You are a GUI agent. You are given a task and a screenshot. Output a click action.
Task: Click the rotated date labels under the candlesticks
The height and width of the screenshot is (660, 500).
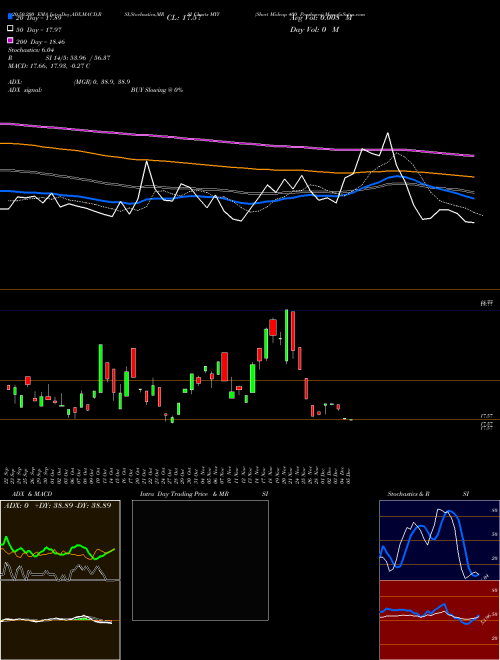click(178, 475)
